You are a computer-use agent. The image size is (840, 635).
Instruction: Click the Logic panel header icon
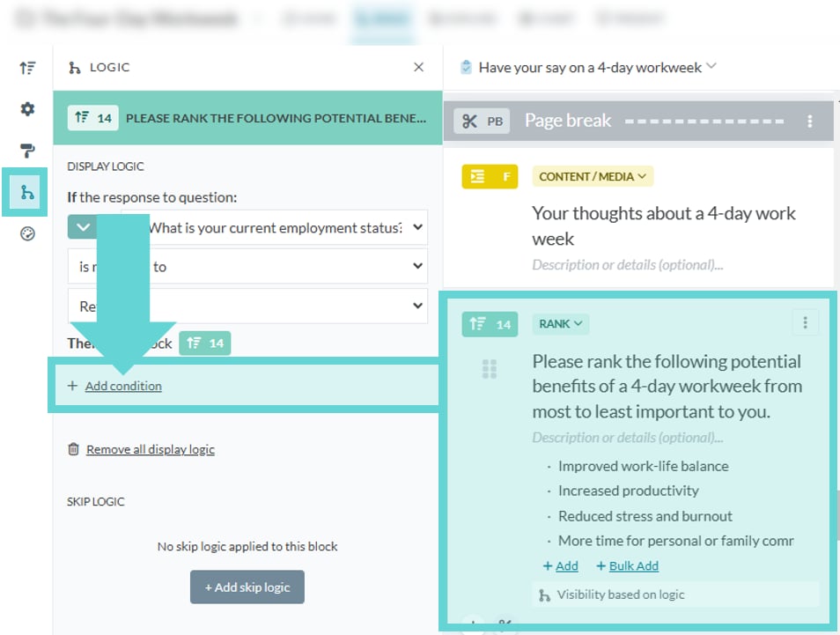[75, 68]
